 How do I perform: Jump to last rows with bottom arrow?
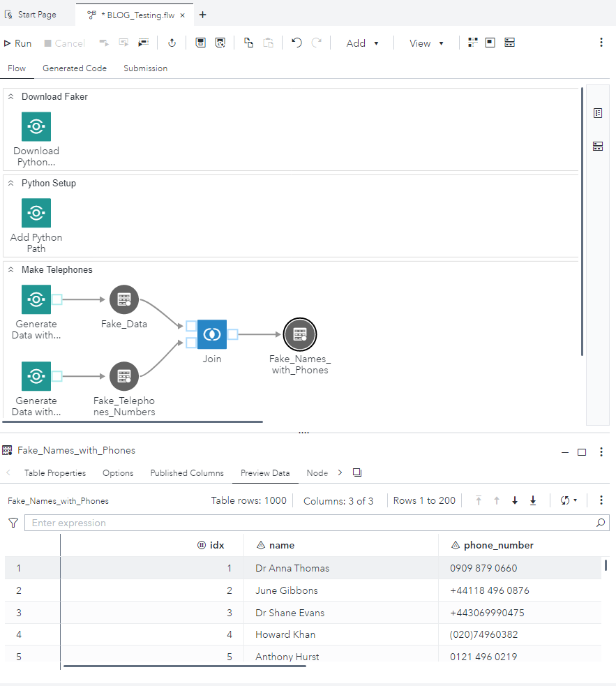tap(533, 500)
